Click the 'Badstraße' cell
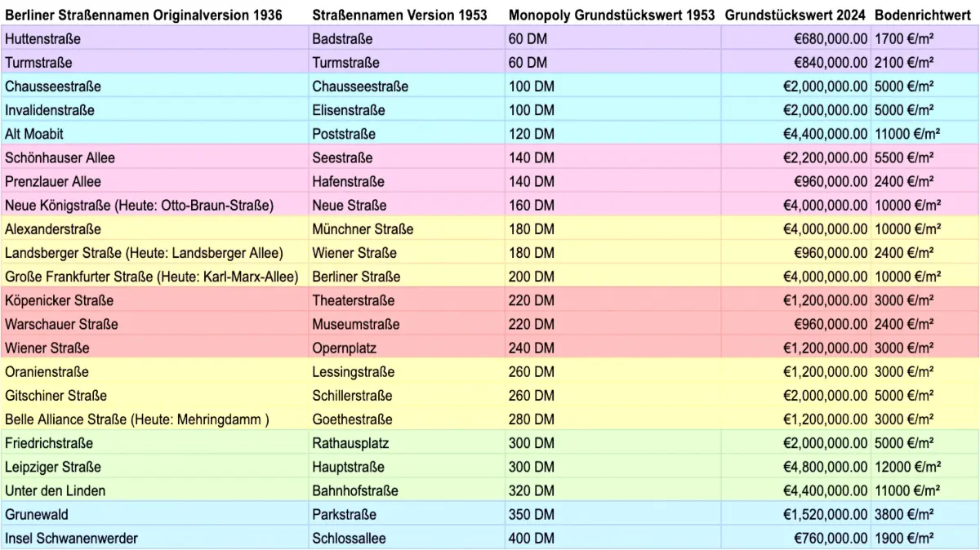The width and height of the screenshot is (980, 550). (342, 39)
